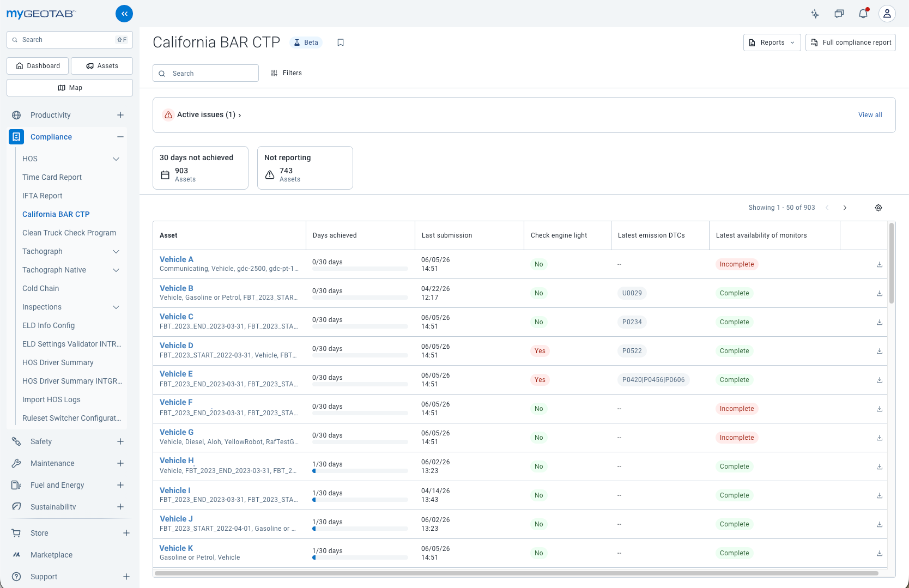Select the Not reporting card
Viewport: 909px width, 588px height.
pos(305,168)
